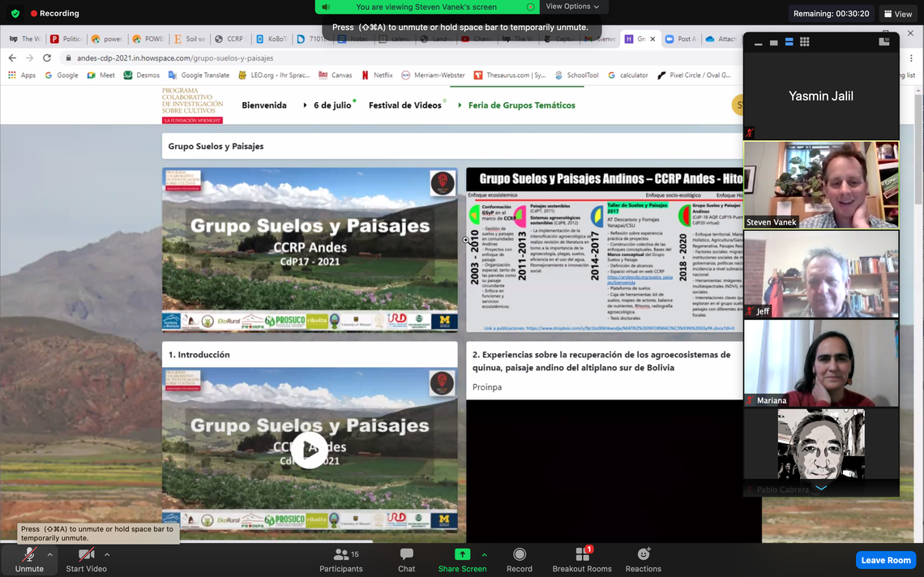Toggle fullscreen with the View button
Viewport: 924px width, 577px height.
(x=898, y=14)
